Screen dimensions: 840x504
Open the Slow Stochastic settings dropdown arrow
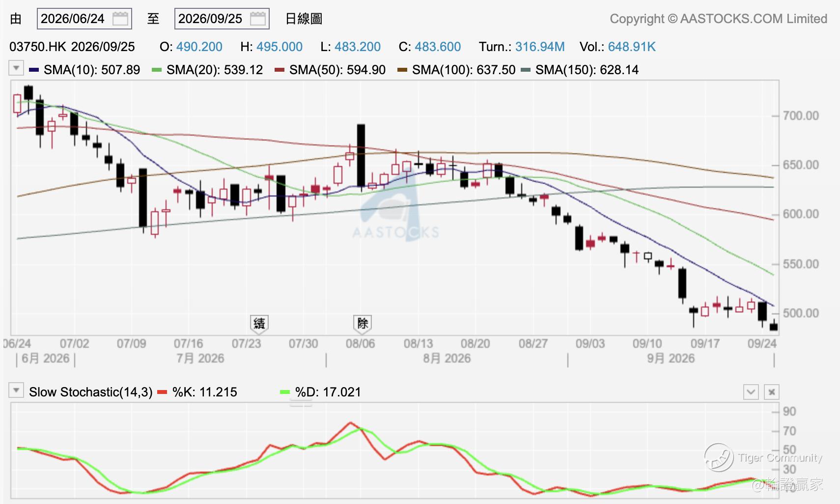pos(16,391)
